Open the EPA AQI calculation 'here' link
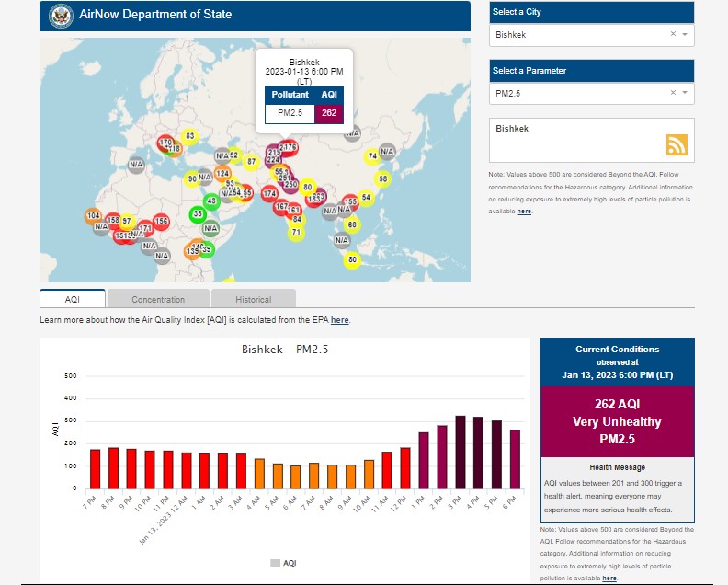The width and height of the screenshot is (728, 585). point(339,320)
